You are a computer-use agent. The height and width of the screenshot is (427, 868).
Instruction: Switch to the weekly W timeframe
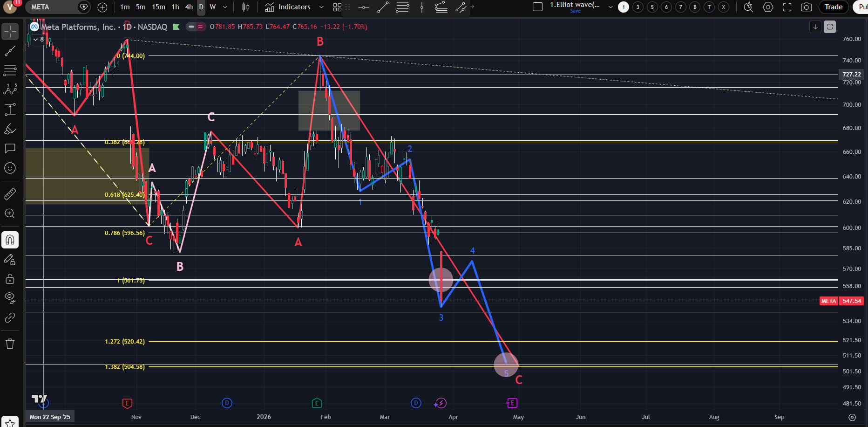click(x=213, y=7)
